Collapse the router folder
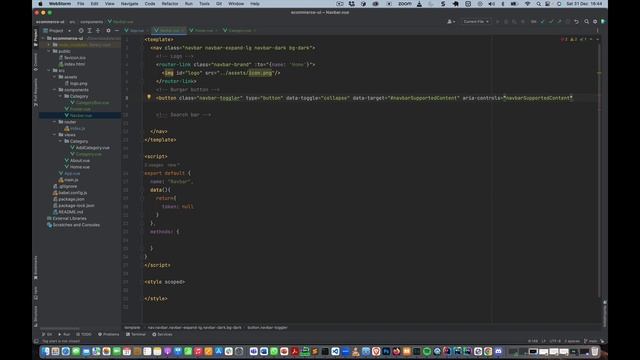 55,122
